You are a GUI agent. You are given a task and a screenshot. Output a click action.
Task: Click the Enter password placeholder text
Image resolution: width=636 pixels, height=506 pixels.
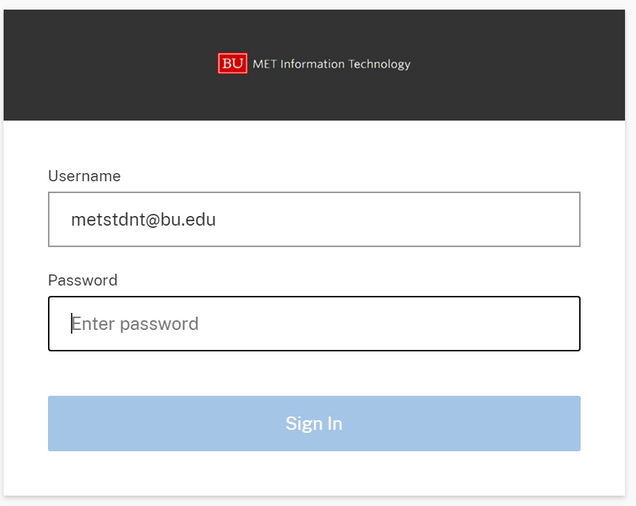[x=135, y=324]
